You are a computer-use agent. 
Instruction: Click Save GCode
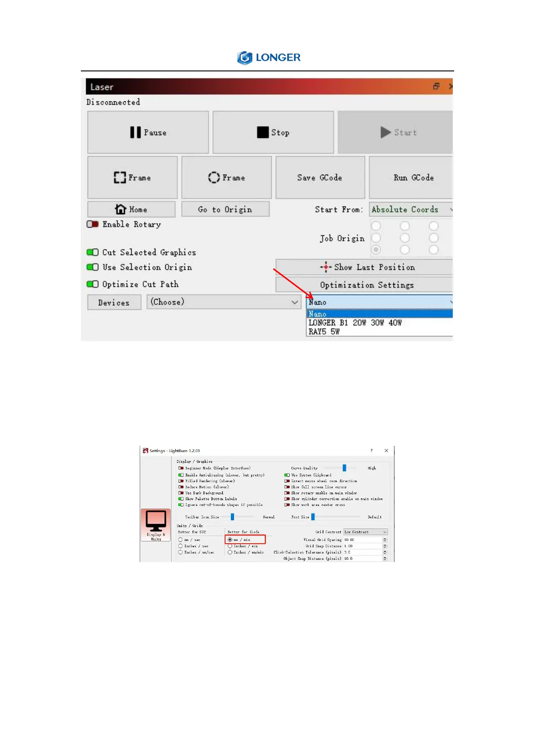(320, 177)
